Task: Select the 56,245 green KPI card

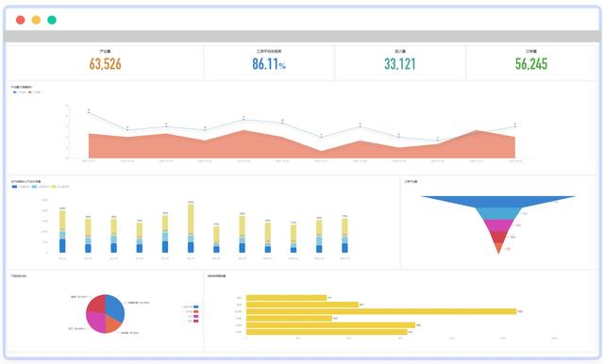Action: [x=531, y=63]
